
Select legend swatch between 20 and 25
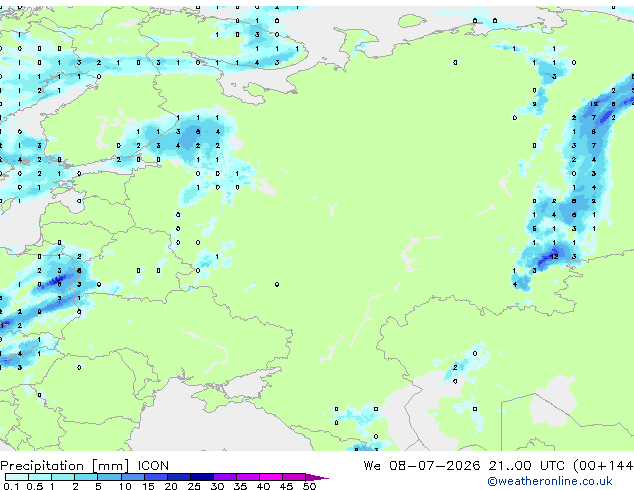pos(179,477)
